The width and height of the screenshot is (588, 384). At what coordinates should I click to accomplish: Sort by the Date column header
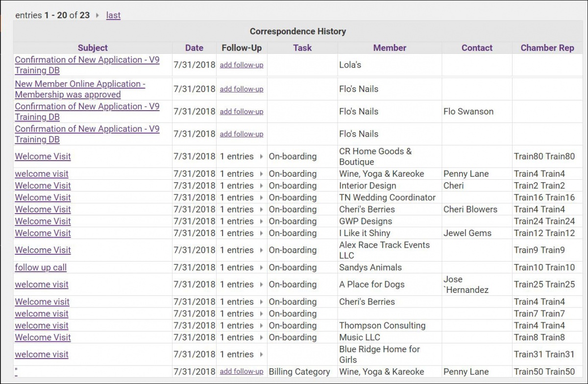194,48
